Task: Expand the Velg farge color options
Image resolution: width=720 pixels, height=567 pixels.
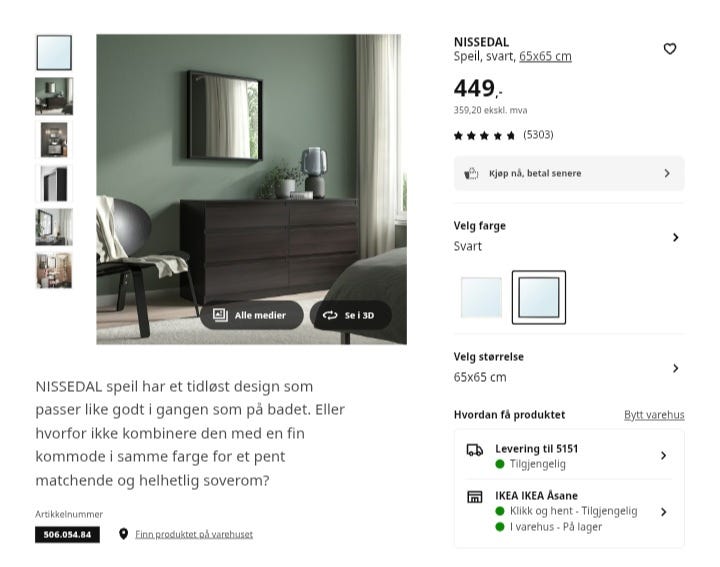Action: [x=568, y=236]
